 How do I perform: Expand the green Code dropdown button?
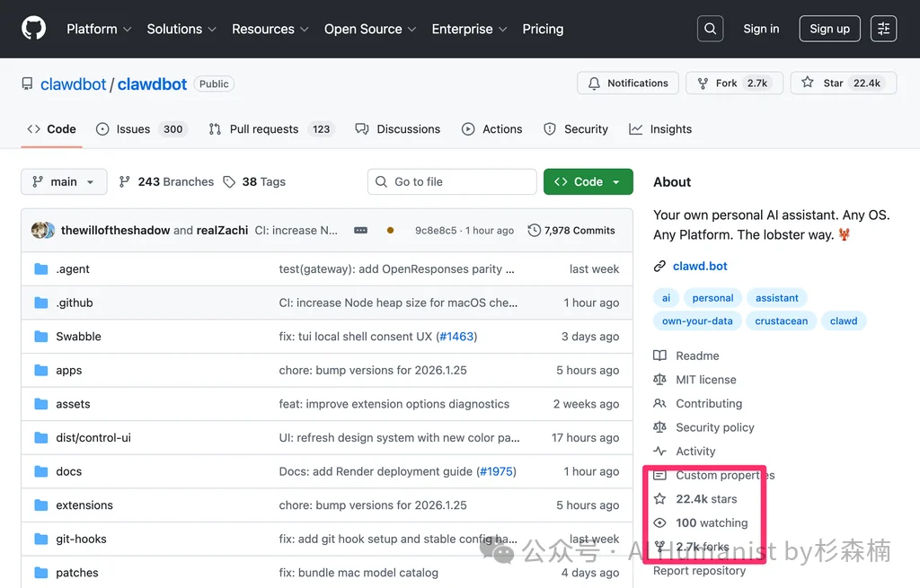(x=588, y=181)
